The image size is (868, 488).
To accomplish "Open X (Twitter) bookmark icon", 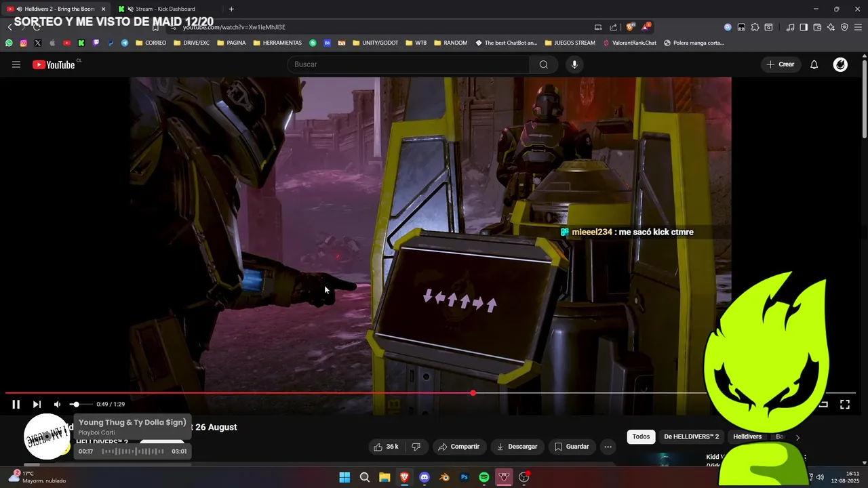I will tap(37, 43).
